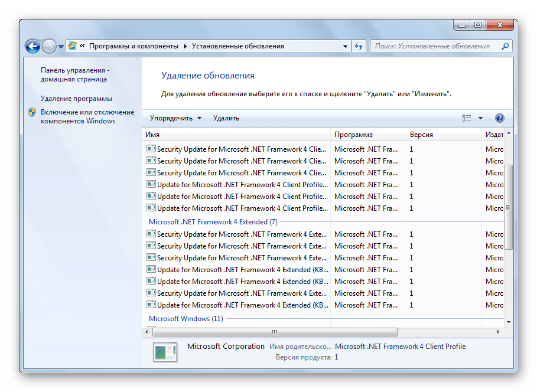The width and height of the screenshot is (537, 392).
Task: Click the control panel icon in address bar
Action: coord(71,45)
